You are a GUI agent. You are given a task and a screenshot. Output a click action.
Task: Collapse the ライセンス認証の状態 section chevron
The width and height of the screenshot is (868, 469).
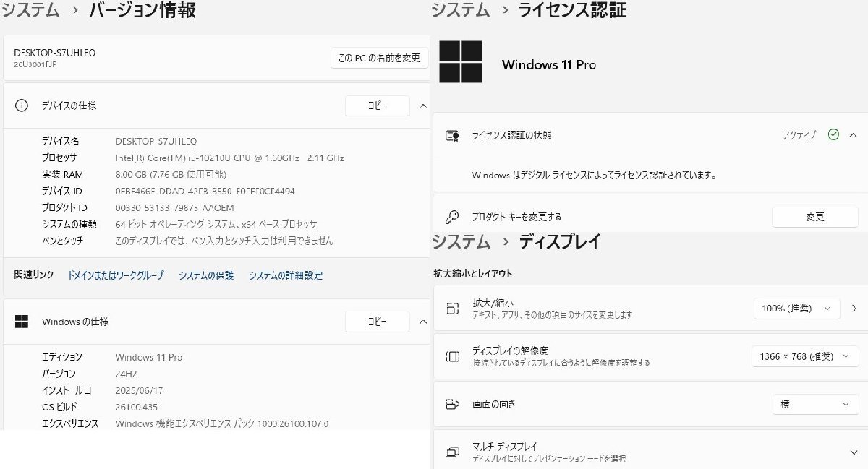point(854,134)
